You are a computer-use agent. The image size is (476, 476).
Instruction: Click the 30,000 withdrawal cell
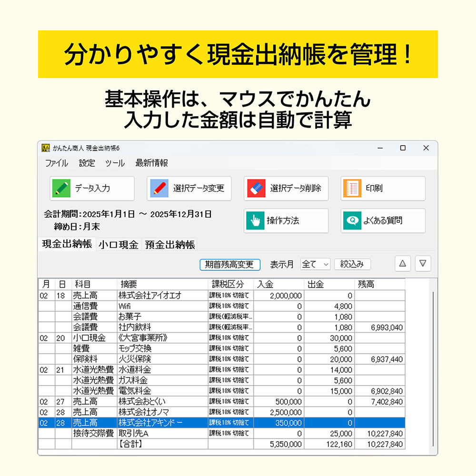[x=329, y=338]
